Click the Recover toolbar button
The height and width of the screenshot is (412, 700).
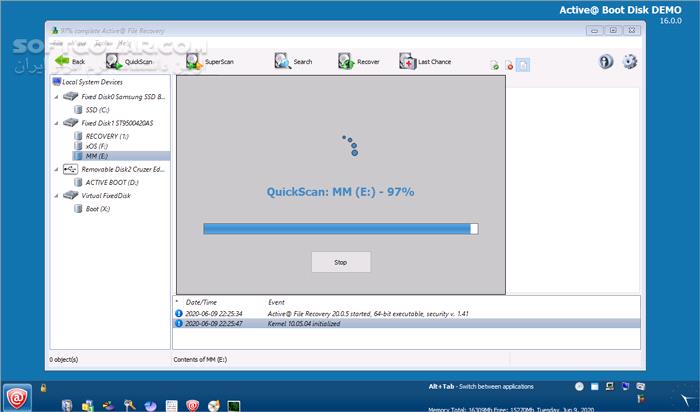tap(358, 62)
